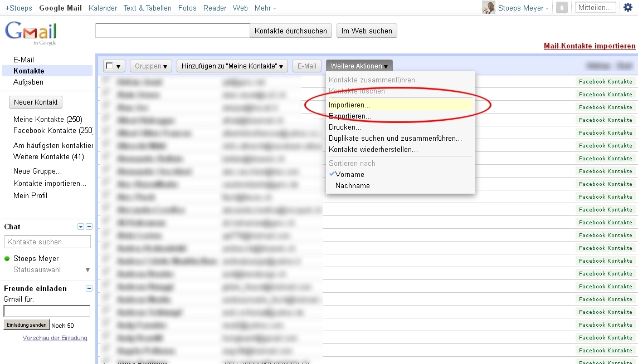Viewport: 638px width, 364px height.
Task: Toggle the select-all contacts checkbox
Action: click(110, 66)
